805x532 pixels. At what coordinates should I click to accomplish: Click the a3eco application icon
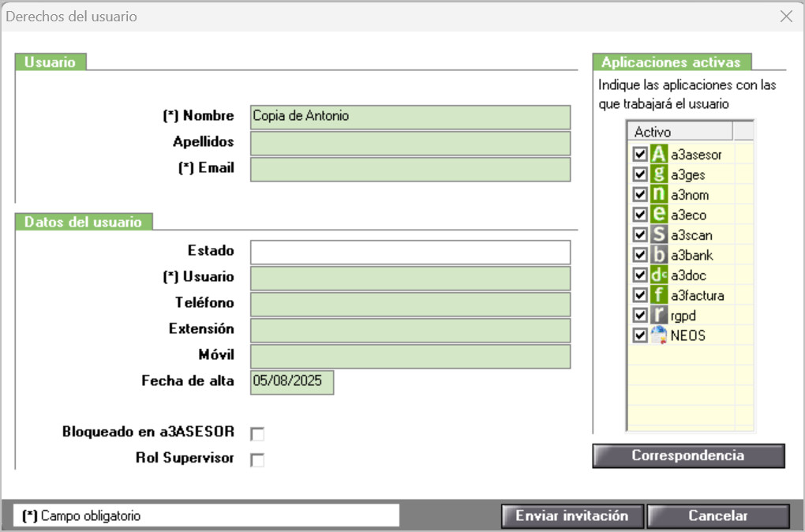pos(659,214)
